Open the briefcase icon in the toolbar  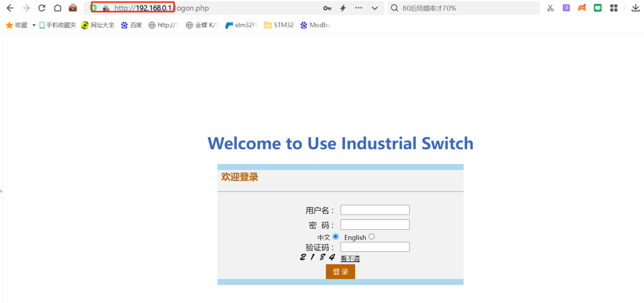73,8
